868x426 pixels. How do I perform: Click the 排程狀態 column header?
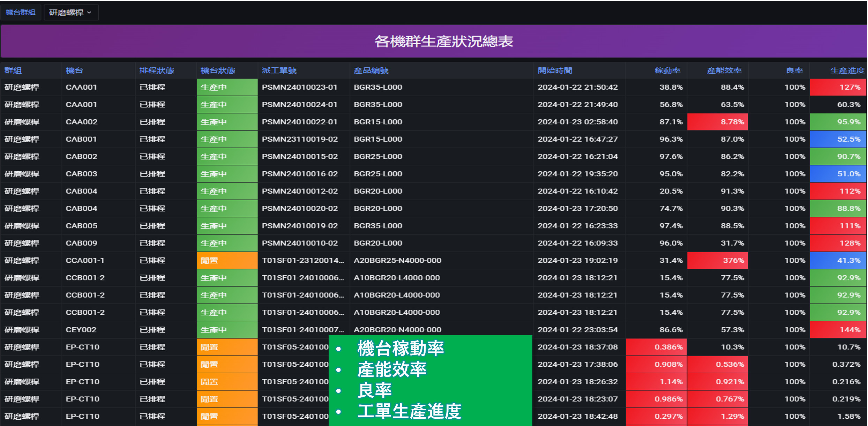pyautogui.click(x=157, y=70)
